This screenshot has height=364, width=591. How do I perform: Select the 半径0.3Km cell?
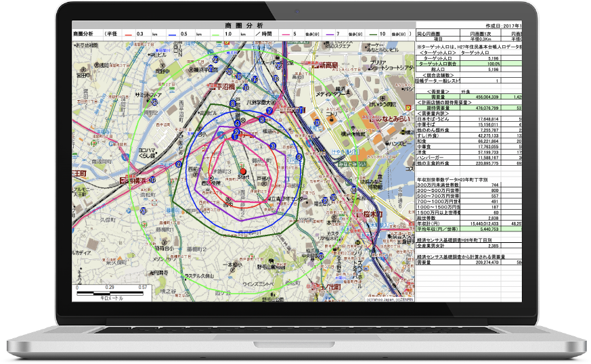coord(481,39)
